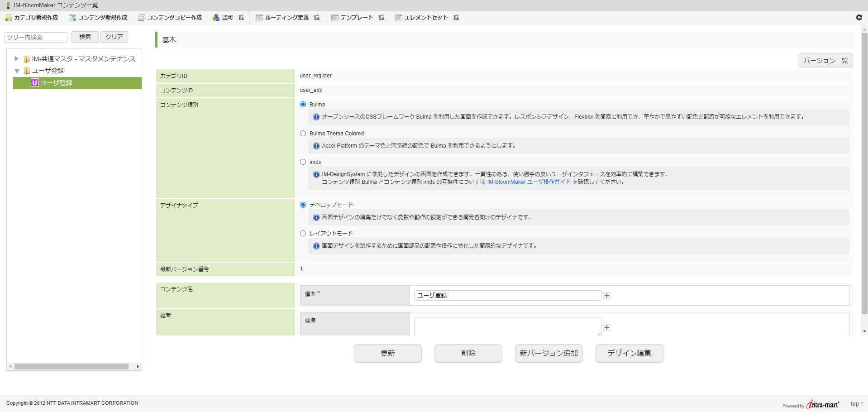This screenshot has width=868, height=412.
Task: Open バージョン一覧 button
Action: tap(826, 61)
